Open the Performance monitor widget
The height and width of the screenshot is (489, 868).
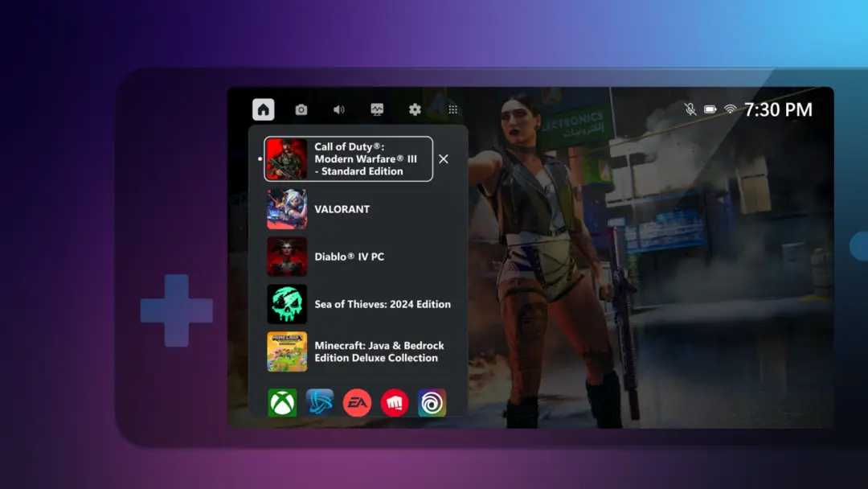point(377,109)
